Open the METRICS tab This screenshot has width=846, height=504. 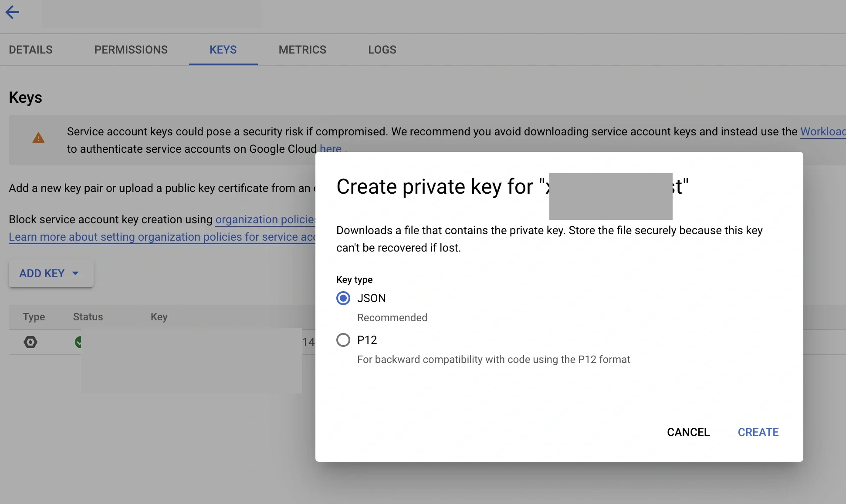(302, 50)
